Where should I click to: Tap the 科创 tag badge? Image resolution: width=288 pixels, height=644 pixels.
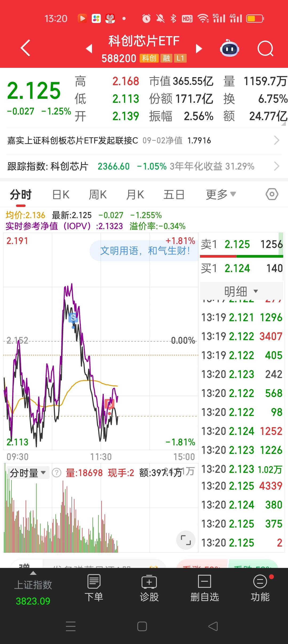[x=149, y=58]
